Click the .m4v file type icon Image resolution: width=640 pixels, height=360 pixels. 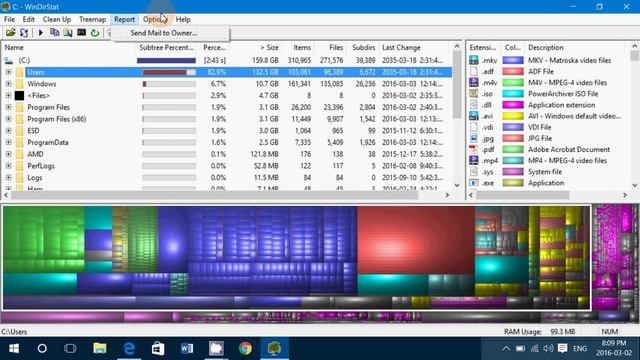[473, 82]
